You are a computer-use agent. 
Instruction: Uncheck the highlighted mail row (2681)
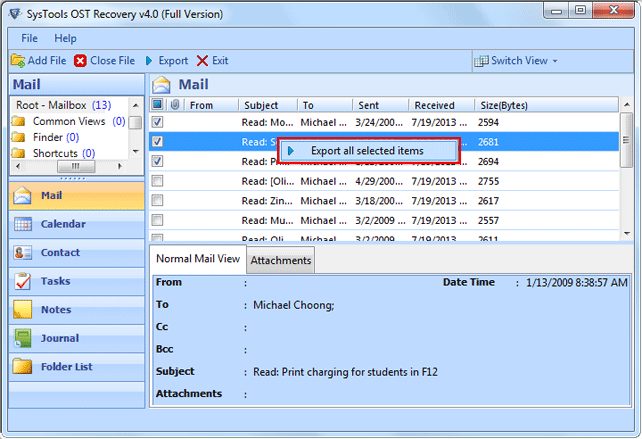[157, 141]
